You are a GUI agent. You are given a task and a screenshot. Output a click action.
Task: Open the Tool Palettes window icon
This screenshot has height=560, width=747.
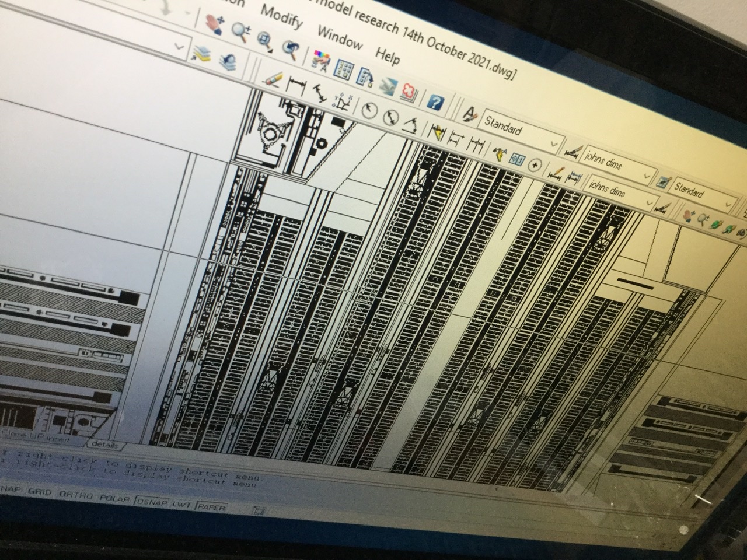366,77
